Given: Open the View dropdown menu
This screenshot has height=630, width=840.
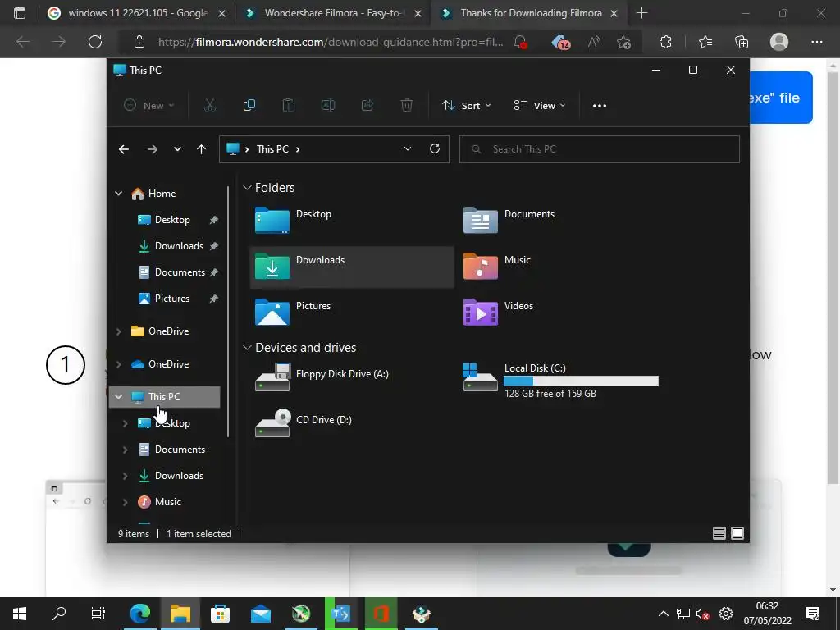Looking at the screenshot, I should (x=540, y=106).
